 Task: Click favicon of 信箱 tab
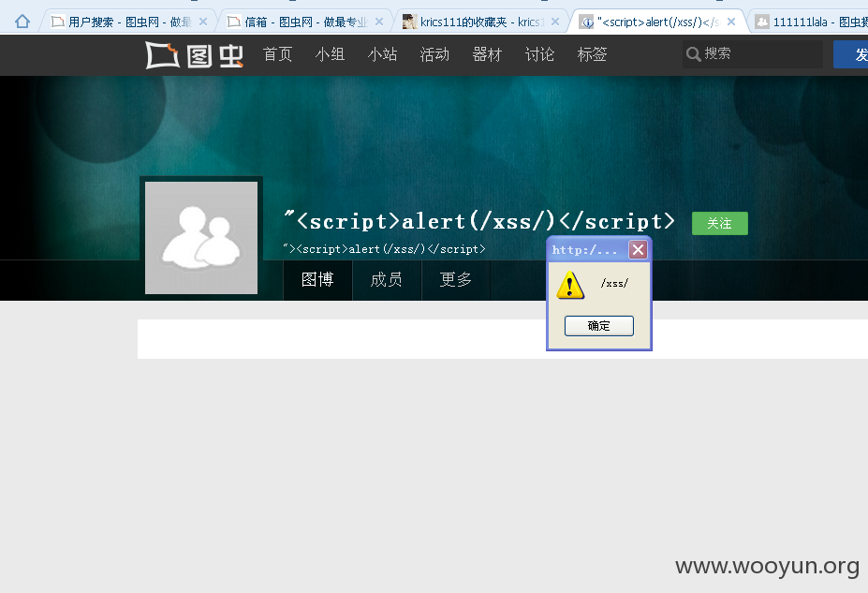pos(233,22)
